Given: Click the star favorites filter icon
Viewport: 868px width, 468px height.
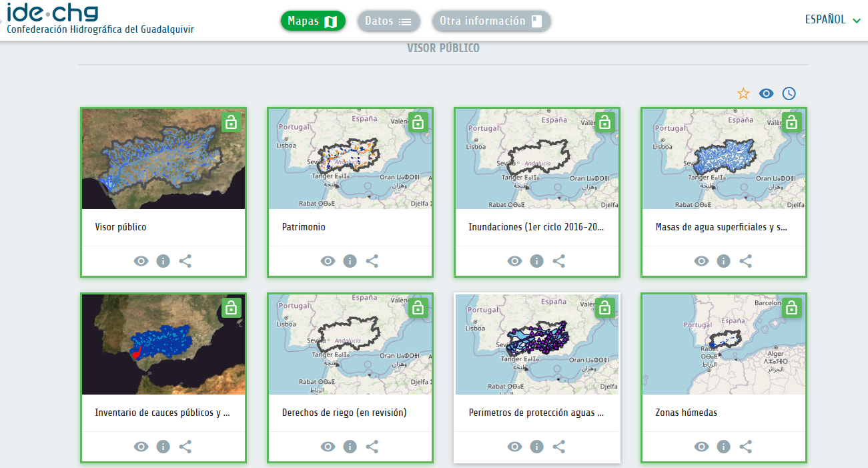Looking at the screenshot, I should [x=743, y=93].
